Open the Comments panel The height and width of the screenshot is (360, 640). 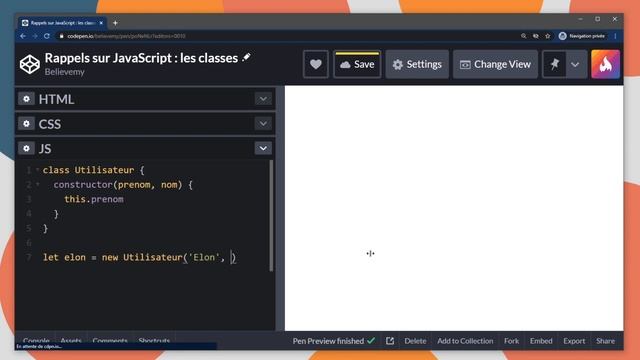pos(110,340)
